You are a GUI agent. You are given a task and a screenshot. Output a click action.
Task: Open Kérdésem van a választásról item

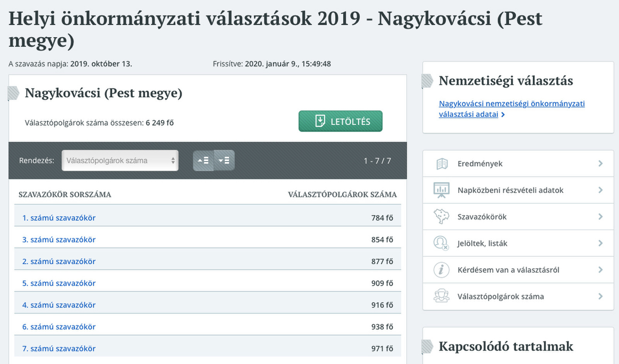pyautogui.click(x=518, y=270)
